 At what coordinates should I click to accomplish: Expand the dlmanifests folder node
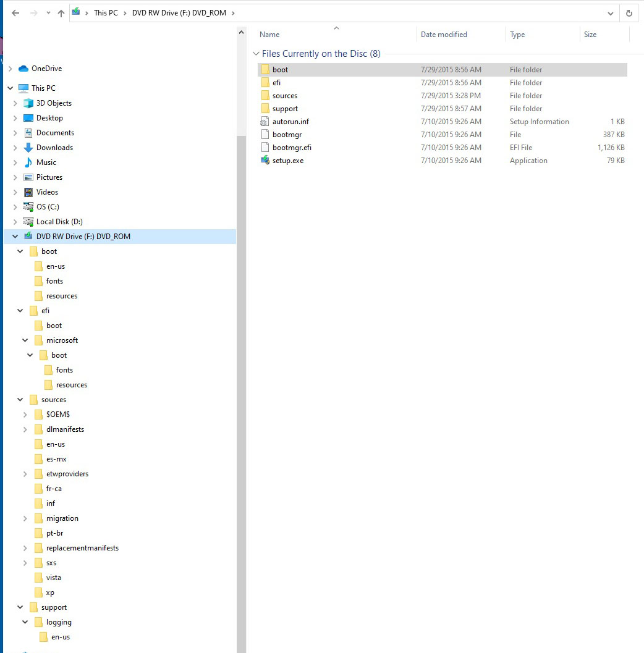coord(25,429)
